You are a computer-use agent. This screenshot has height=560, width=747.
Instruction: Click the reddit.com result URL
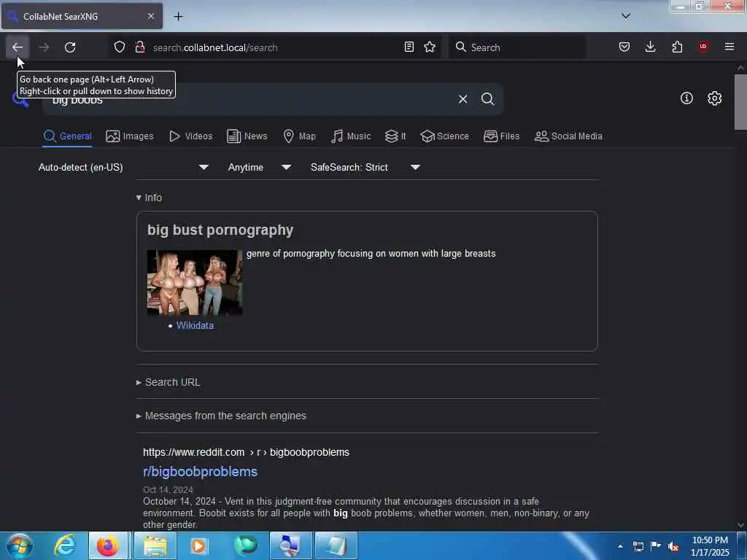coord(246,452)
